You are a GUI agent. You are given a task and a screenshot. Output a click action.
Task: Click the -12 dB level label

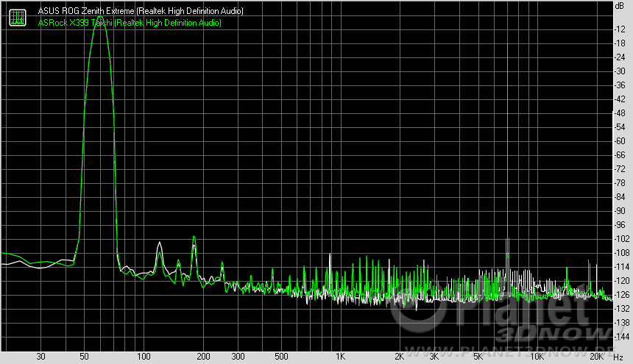(620, 29)
